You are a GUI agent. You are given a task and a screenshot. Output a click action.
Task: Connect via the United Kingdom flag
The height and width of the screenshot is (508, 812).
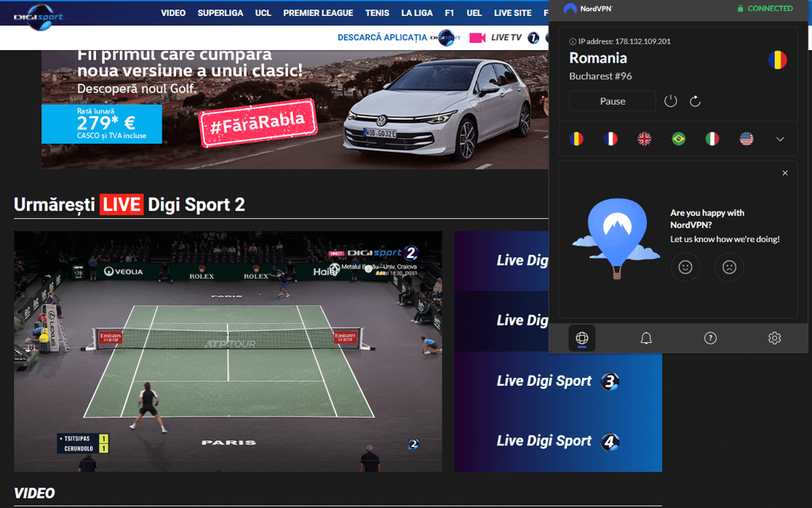pos(644,139)
